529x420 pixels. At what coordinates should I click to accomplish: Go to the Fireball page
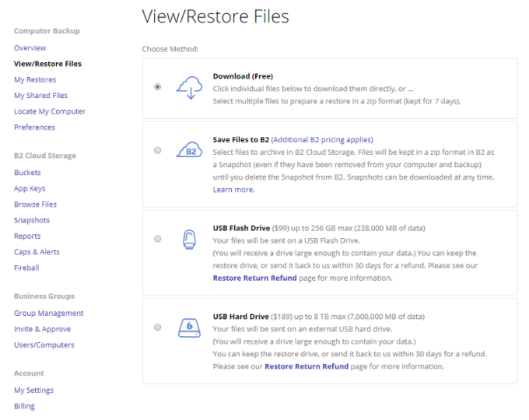[26, 268]
